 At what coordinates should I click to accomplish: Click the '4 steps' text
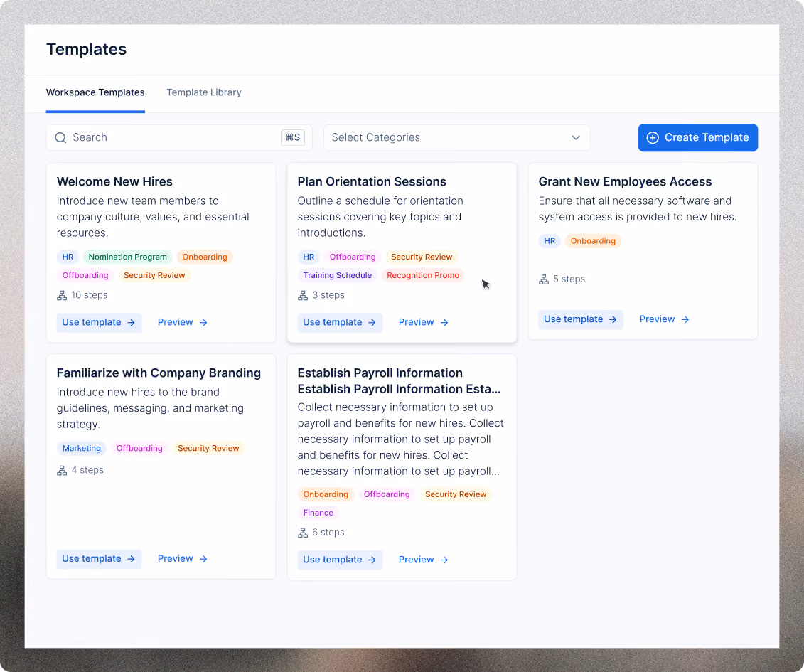pyautogui.click(x=87, y=471)
